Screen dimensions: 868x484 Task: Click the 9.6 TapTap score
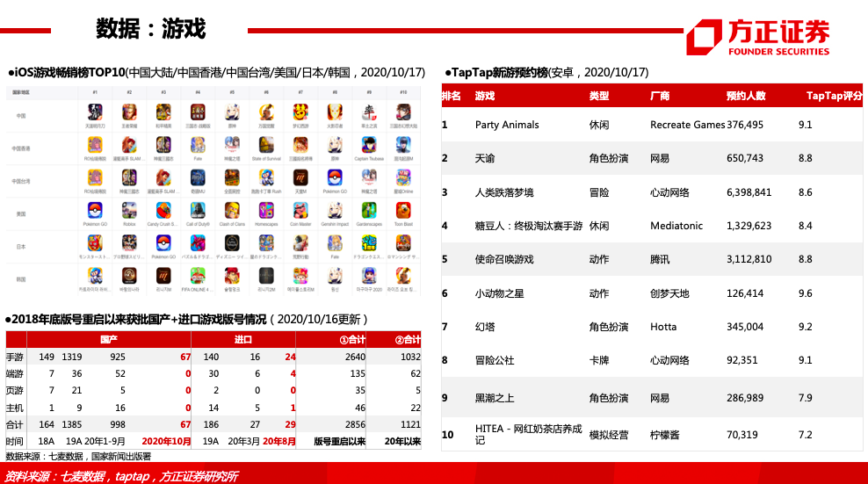click(806, 293)
